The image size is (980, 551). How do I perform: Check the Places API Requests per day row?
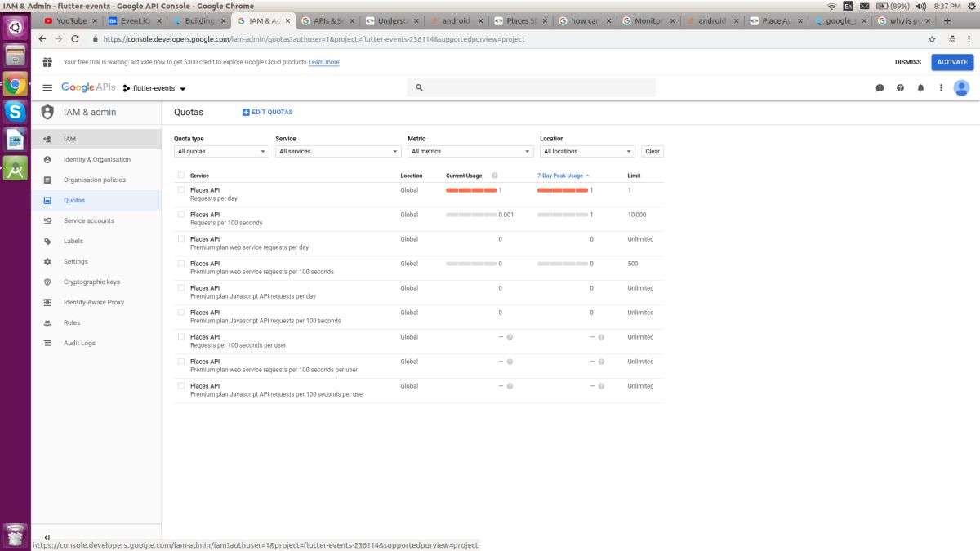pyautogui.click(x=181, y=189)
